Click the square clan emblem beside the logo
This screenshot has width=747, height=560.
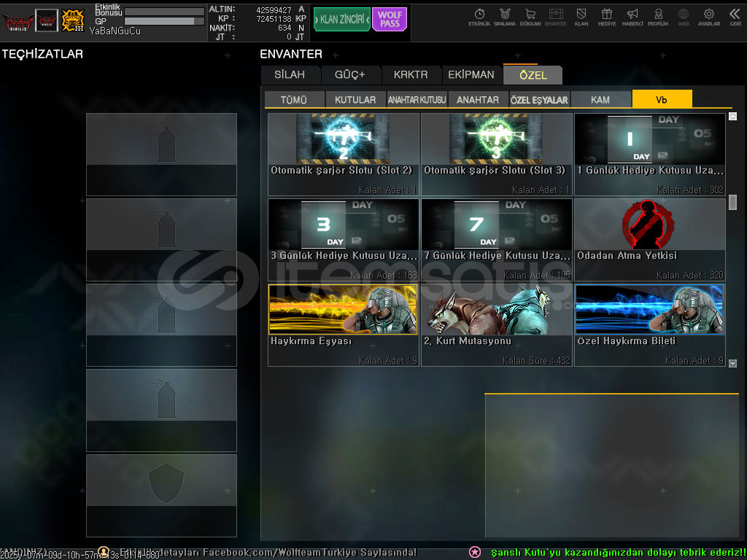click(x=47, y=20)
